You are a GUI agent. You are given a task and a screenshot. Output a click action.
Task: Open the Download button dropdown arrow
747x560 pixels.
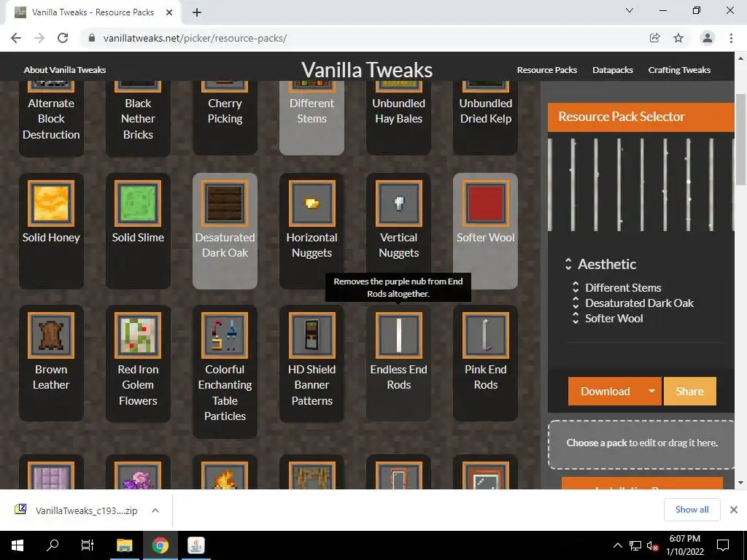[651, 391]
